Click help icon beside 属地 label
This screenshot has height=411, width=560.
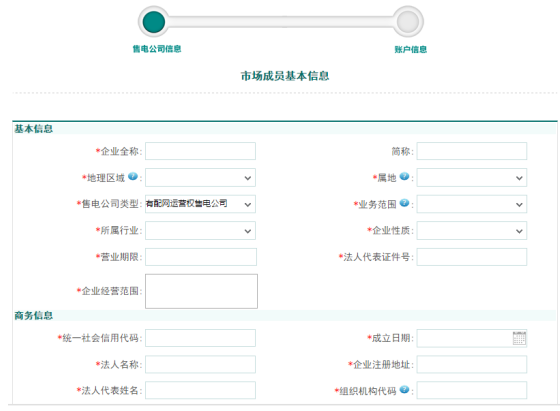point(404,176)
